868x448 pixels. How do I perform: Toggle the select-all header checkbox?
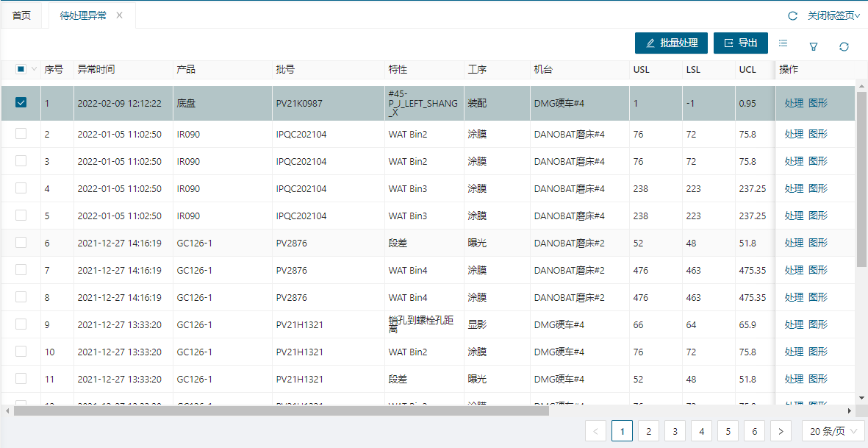point(21,69)
